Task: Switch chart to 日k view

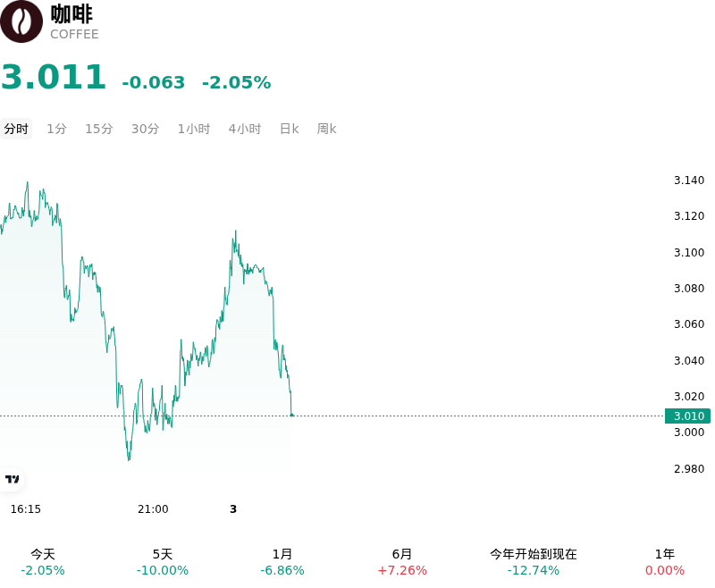Action: (x=289, y=129)
